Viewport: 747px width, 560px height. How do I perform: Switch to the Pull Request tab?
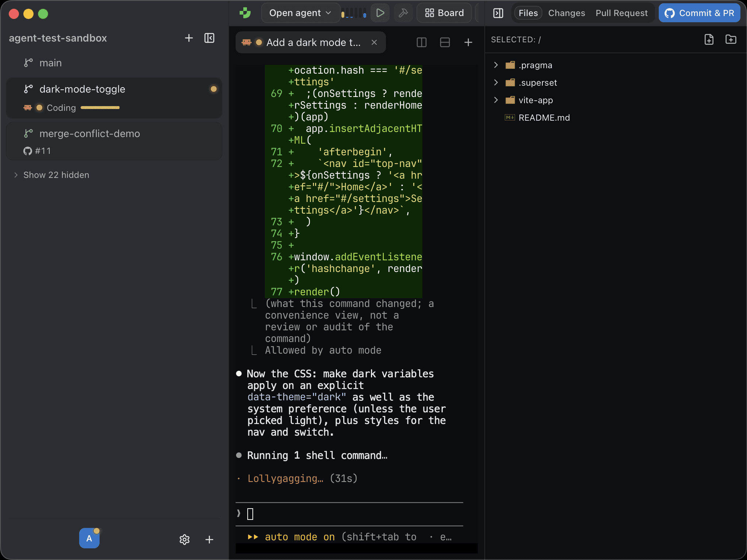point(622,13)
